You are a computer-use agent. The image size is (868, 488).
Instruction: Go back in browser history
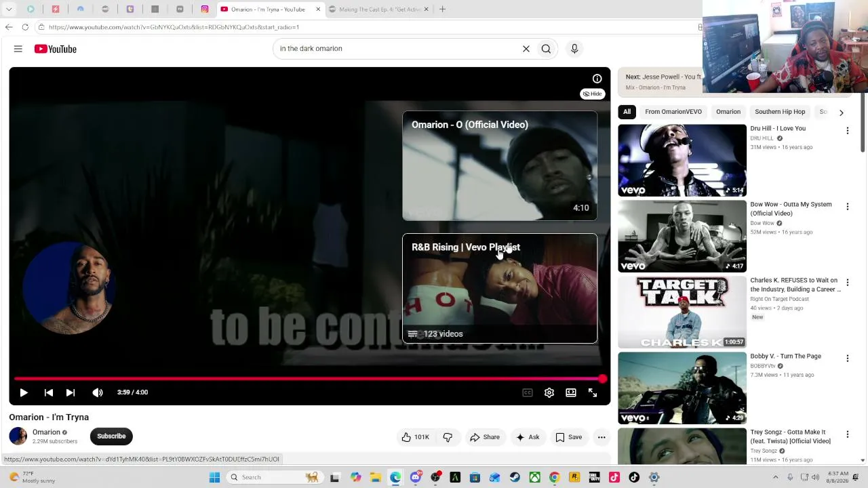tap(9, 27)
